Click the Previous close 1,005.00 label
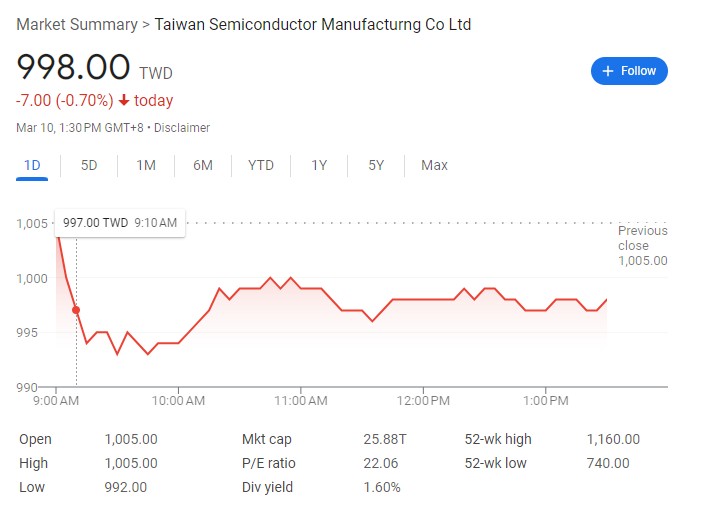The height and width of the screenshot is (514, 708). click(x=643, y=246)
